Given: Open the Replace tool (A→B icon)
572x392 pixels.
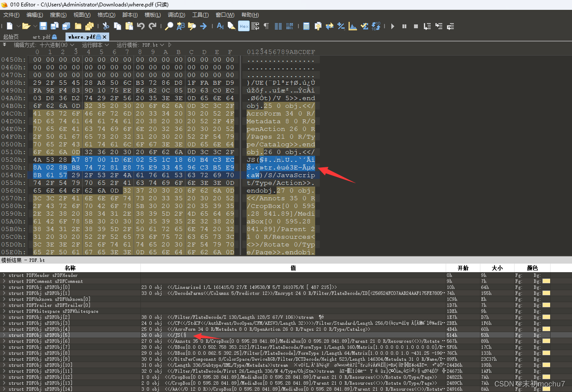Looking at the screenshot, I should (181, 26).
